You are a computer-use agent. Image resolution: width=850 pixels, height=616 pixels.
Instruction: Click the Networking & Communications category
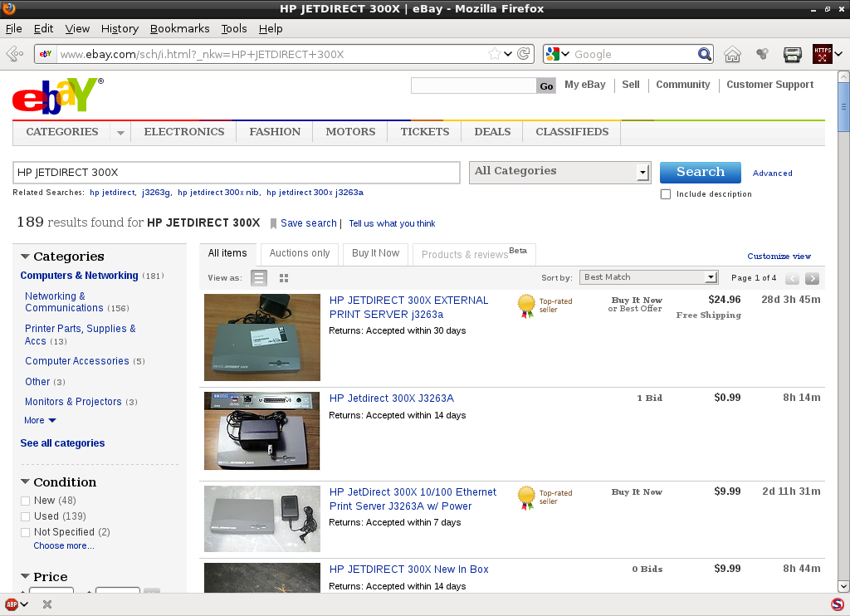pos(64,302)
